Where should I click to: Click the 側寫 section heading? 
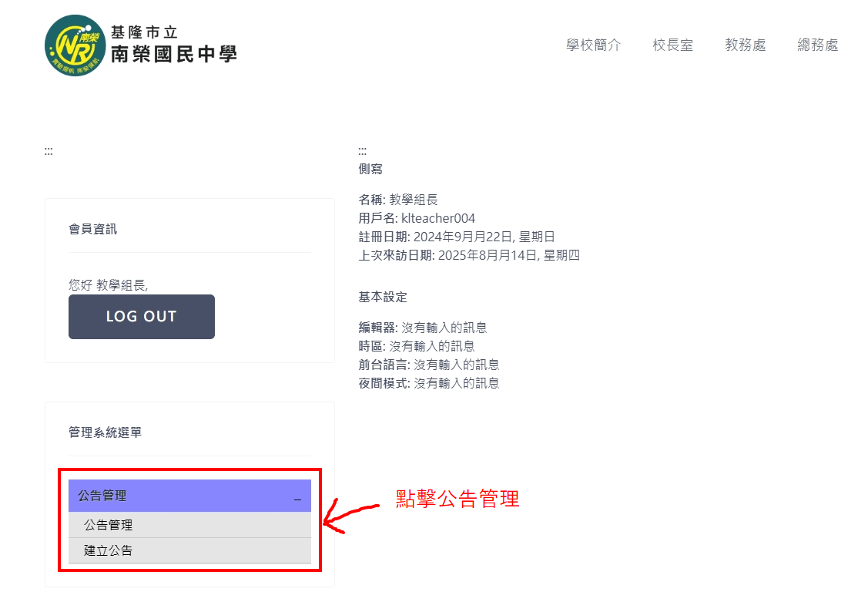pos(368,168)
